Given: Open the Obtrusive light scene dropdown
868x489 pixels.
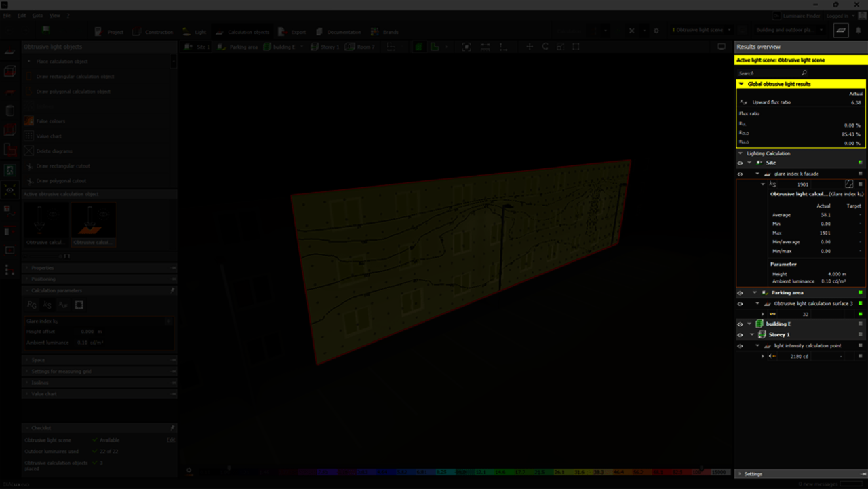Looking at the screenshot, I should (702, 31).
